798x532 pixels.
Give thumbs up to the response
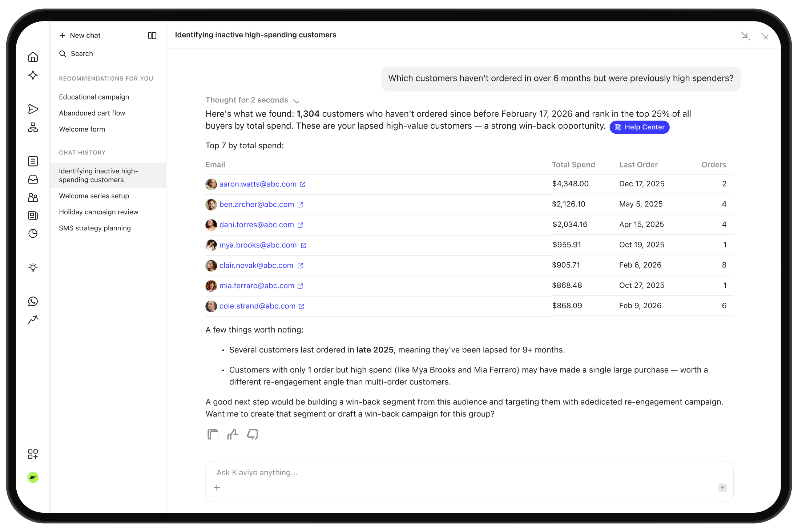(233, 434)
